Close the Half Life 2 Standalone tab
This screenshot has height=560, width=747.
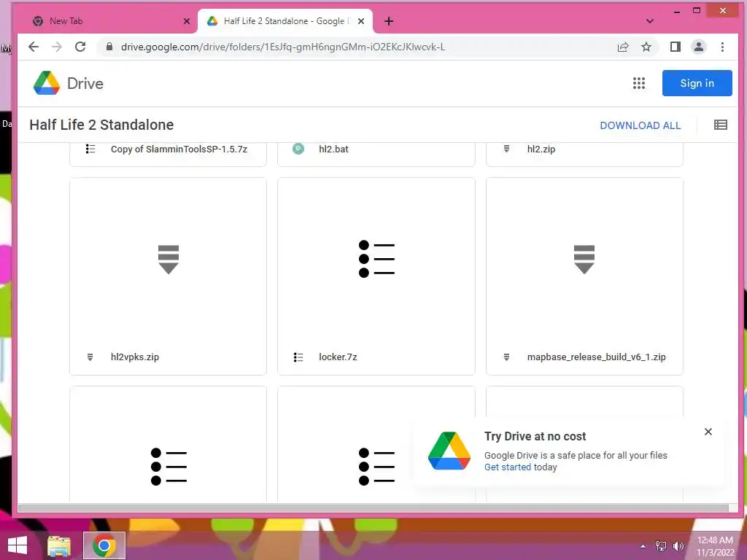361,21
